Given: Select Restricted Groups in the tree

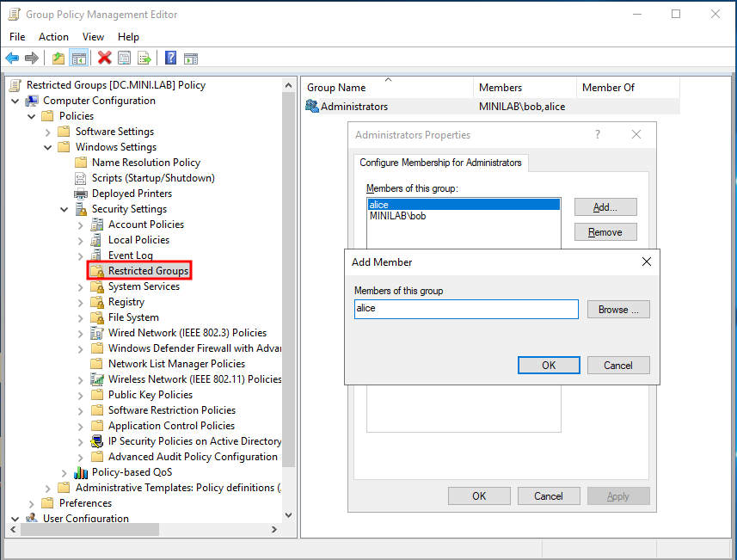Looking at the screenshot, I should [148, 271].
